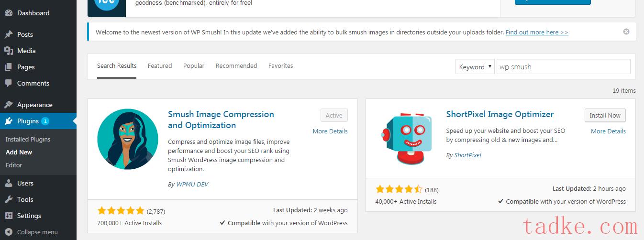Click the Smush plugin avatar thumbnail

click(x=128, y=139)
